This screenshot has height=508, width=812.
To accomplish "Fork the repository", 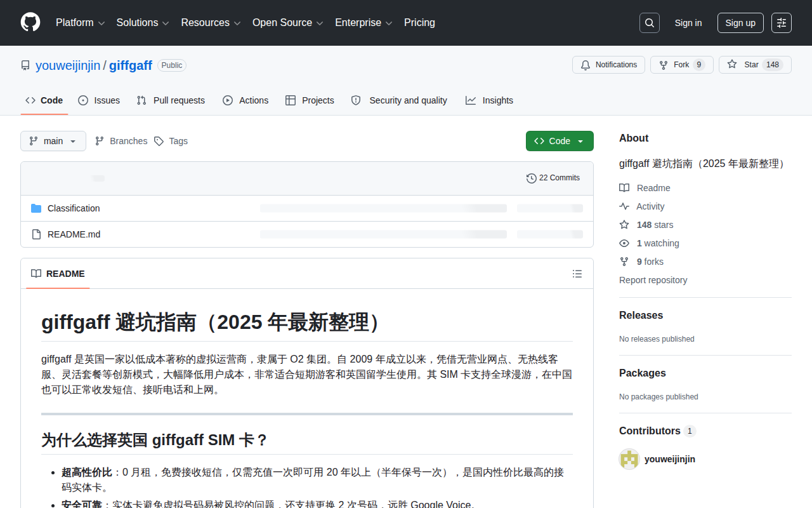I will point(682,65).
